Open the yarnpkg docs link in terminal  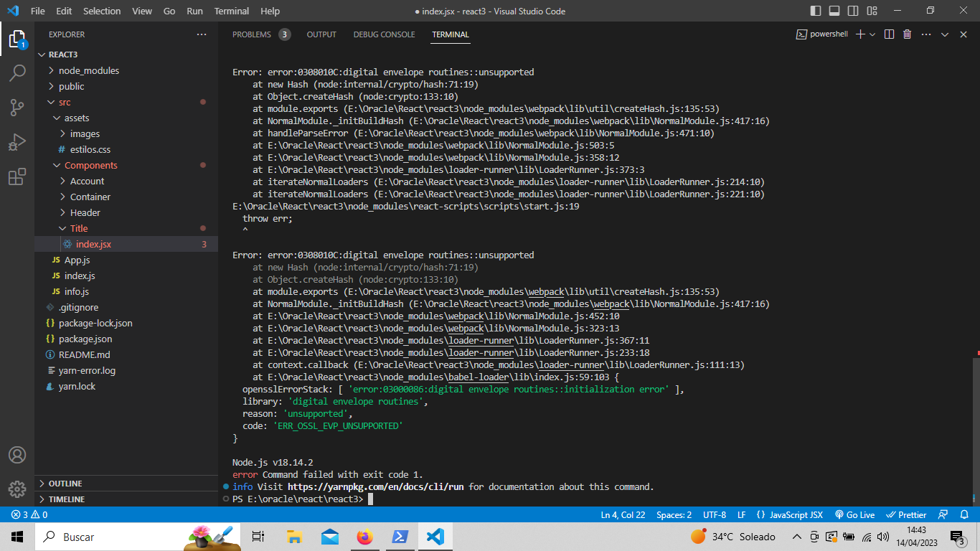pyautogui.click(x=375, y=486)
